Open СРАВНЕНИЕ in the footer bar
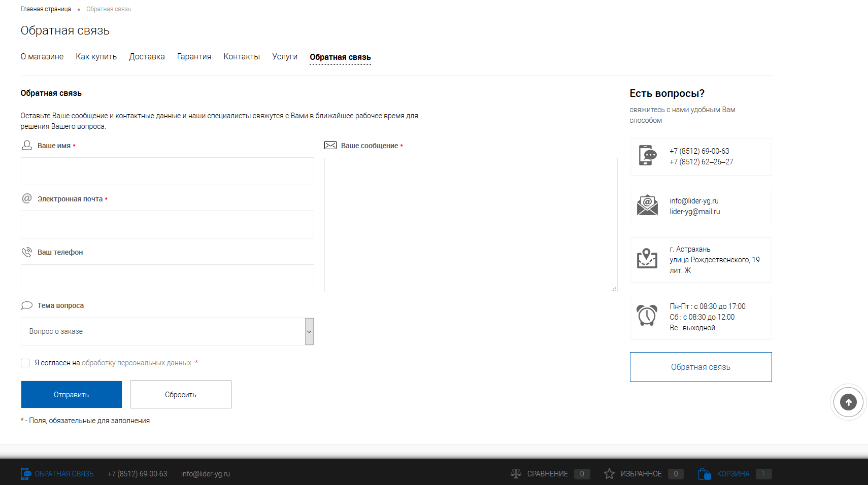This screenshot has height=485, width=868. click(x=547, y=474)
